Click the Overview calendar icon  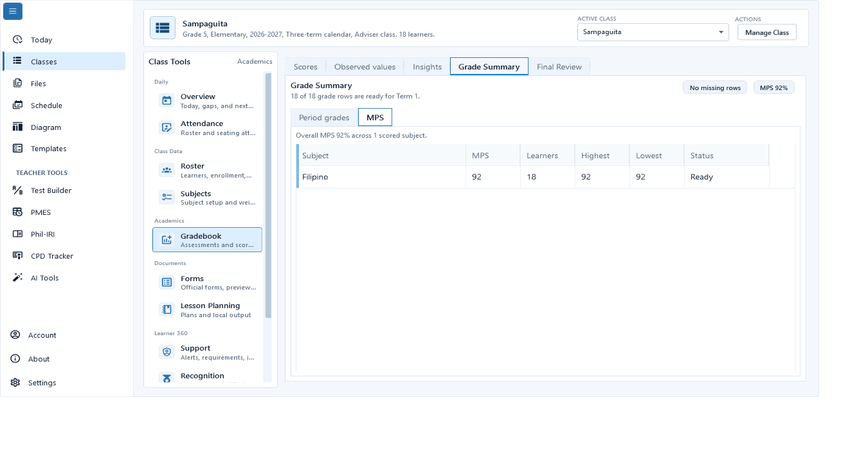click(x=167, y=100)
